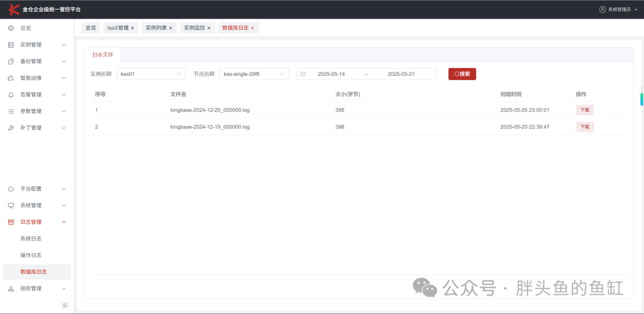Click the 创建时间 column header
Image resolution: width=644 pixels, height=314 pixels.
(511, 94)
